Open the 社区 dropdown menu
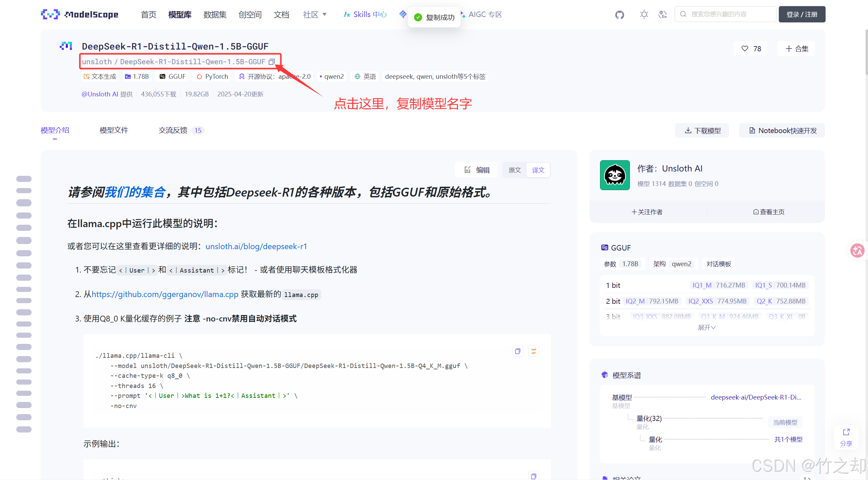Viewport: 868px width, 480px height. pyautogui.click(x=314, y=15)
